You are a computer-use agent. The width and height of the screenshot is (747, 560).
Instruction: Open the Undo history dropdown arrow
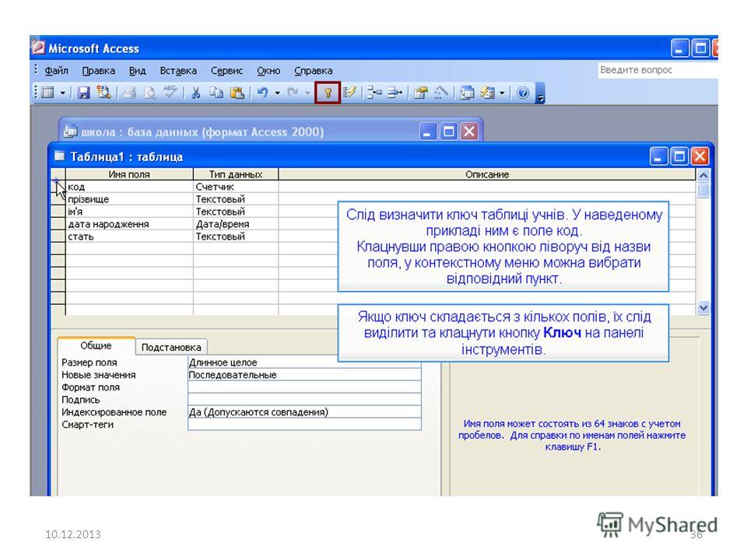tap(277, 93)
